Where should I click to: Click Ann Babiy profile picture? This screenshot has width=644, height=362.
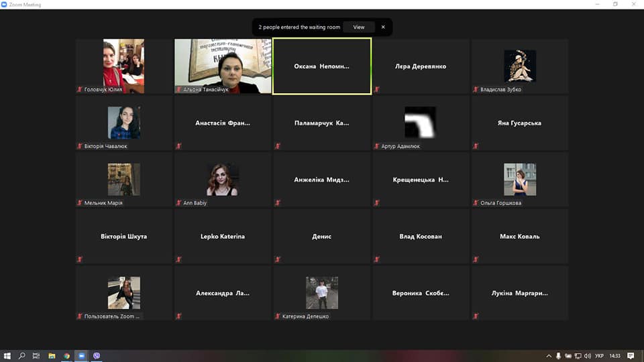[223, 180]
